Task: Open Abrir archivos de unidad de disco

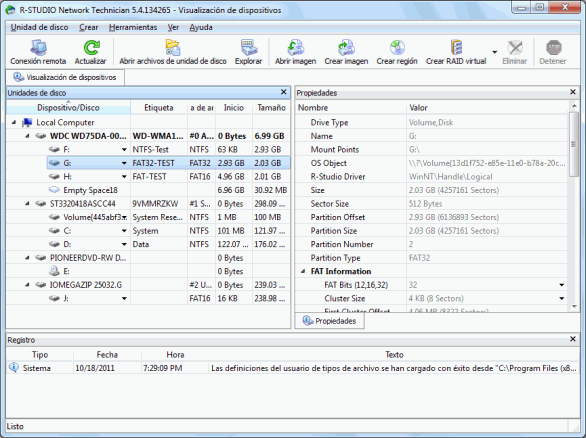Action: [173, 52]
